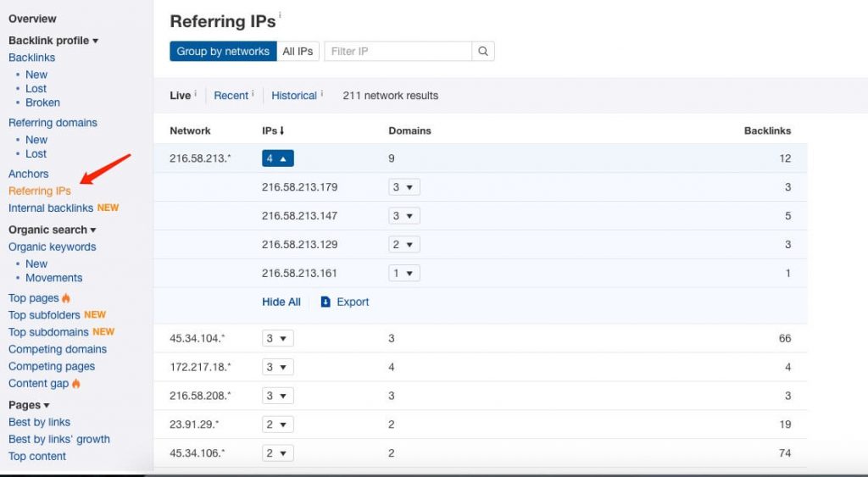Open Internal backlinks in sidebar

[50, 208]
